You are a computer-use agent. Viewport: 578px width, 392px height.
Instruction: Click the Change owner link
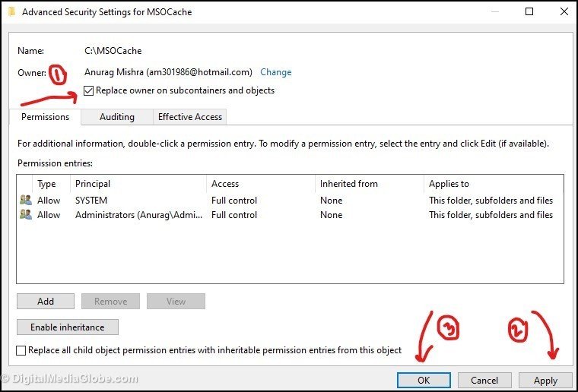(276, 72)
